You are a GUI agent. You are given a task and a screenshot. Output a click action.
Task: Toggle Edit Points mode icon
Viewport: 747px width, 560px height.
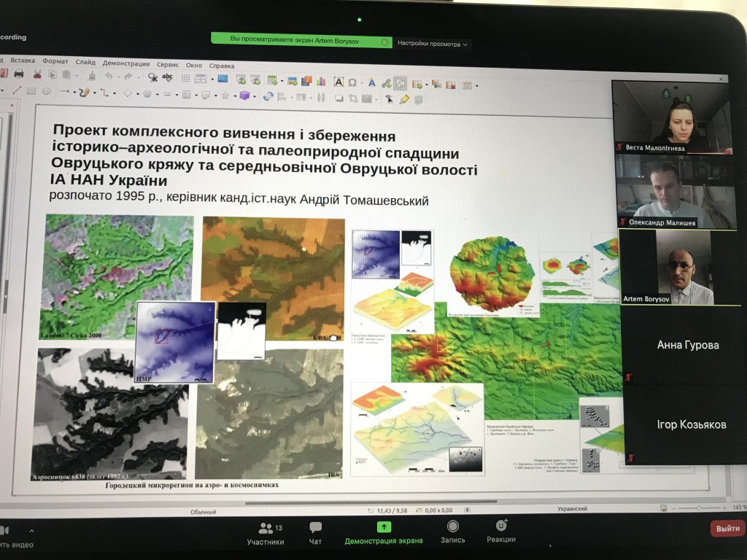(x=390, y=99)
